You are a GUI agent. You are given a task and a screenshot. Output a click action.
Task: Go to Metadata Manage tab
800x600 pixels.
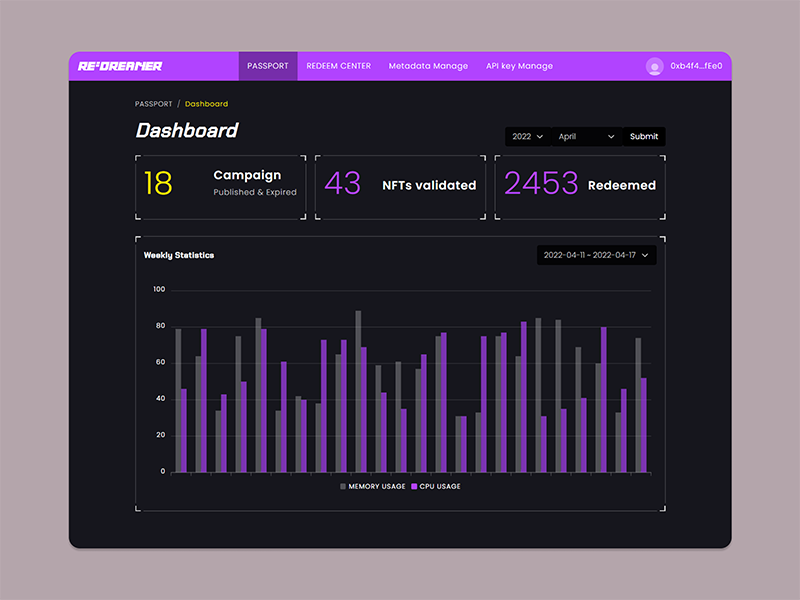428,66
